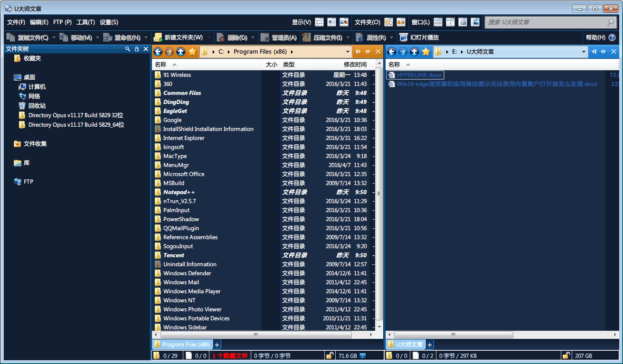The width and height of the screenshot is (623, 364).
Task: Click the folder lock icon beside 文件夹(O)
Action: click(401, 22)
